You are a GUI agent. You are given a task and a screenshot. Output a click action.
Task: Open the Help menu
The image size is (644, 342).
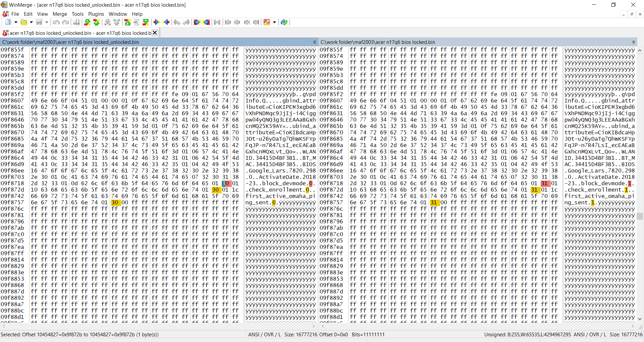click(x=137, y=14)
